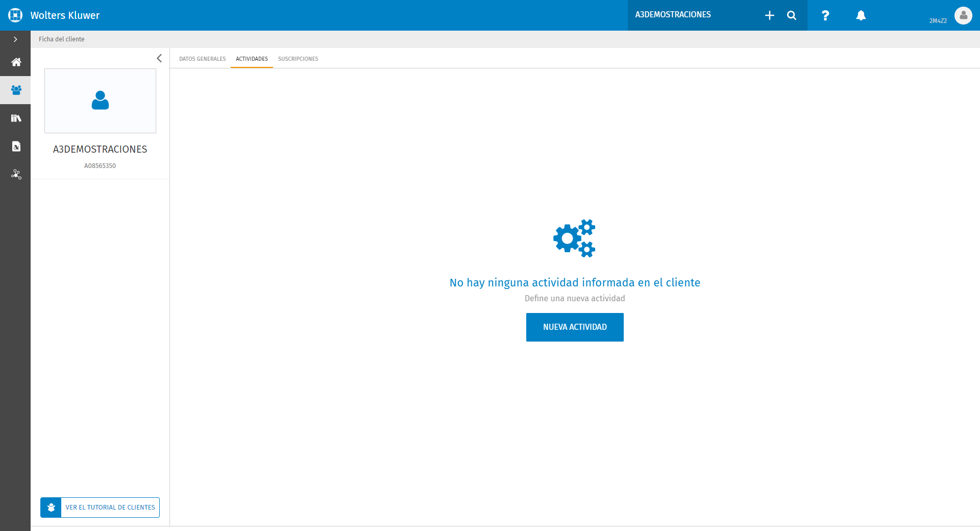Open the Library books icon in sidebar
Viewport: 980px width, 531px height.
(x=16, y=118)
